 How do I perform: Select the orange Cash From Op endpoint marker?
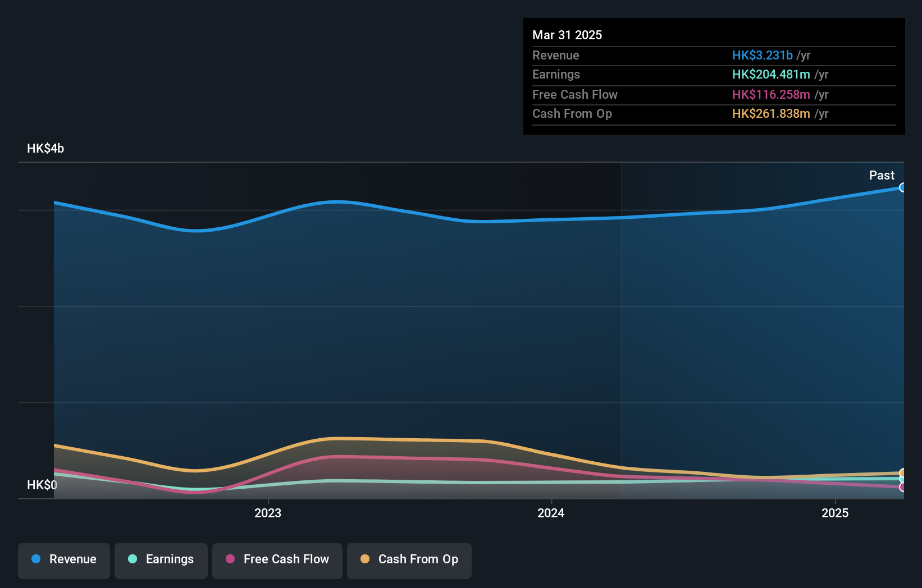pos(902,473)
